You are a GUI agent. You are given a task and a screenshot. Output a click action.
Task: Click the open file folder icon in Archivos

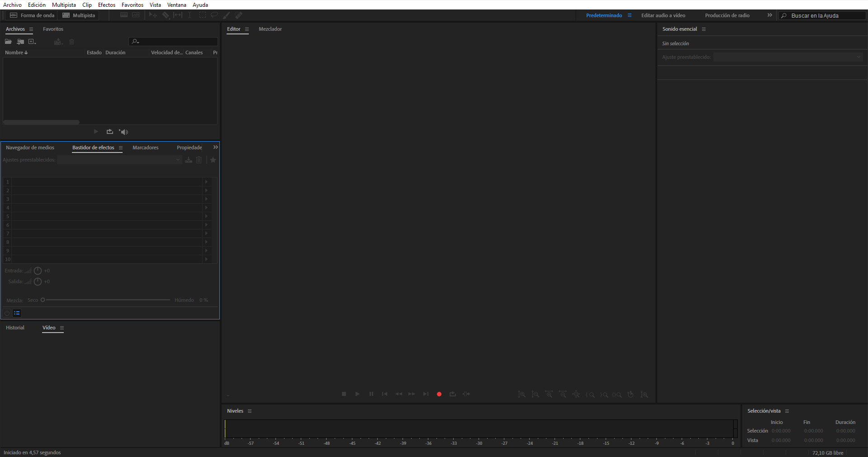click(8, 42)
